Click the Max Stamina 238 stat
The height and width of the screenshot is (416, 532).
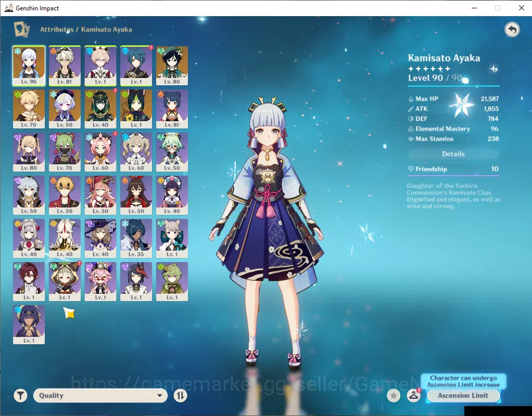(x=453, y=139)
